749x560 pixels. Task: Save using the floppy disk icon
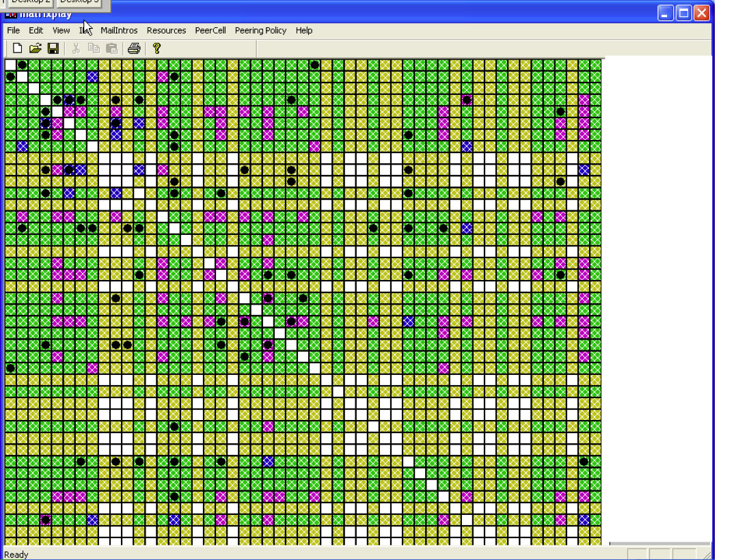(53, 48)
